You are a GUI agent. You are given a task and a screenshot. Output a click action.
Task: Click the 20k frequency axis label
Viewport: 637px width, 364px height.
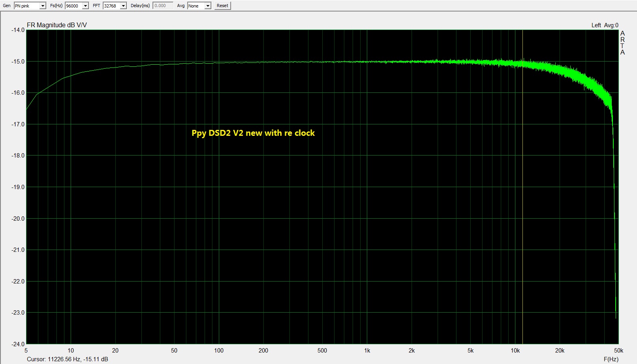pyautogui.click(x=560, y=351)
